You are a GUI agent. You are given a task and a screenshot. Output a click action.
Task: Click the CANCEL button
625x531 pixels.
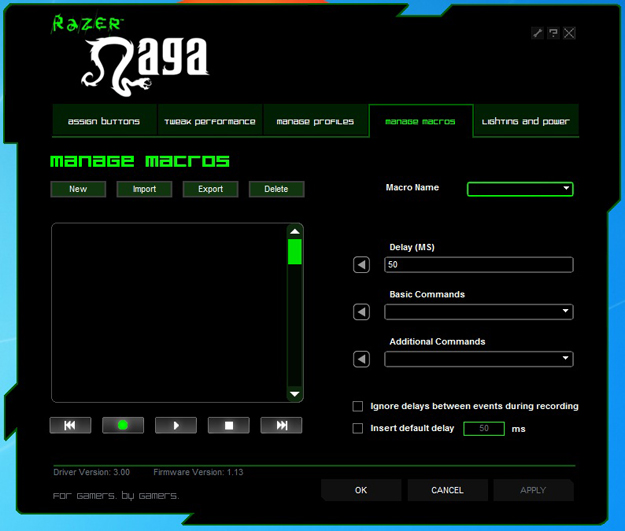447,490
